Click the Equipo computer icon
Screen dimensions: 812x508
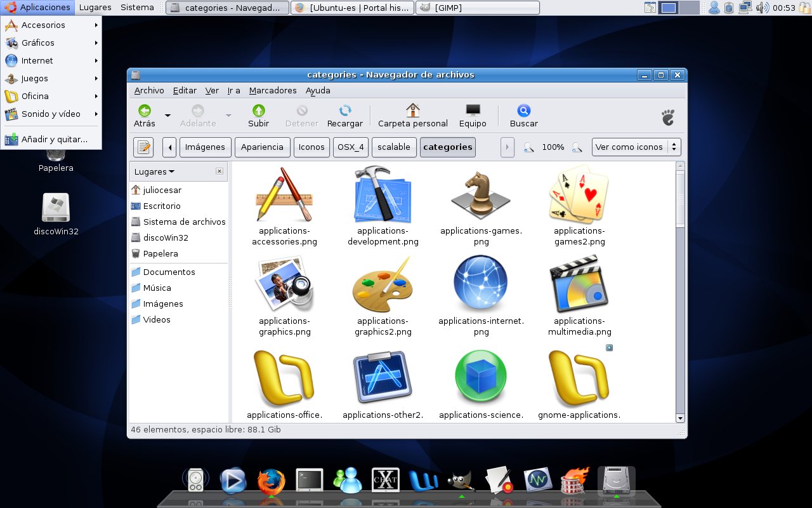473,110
